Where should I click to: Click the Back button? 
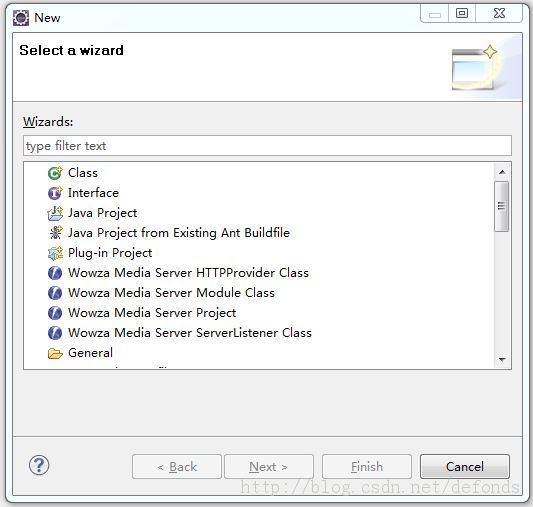tap(177, 467)
